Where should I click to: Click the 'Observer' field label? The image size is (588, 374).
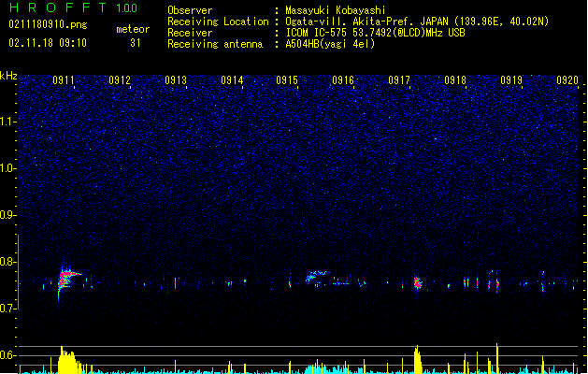[x=190, y=10]
